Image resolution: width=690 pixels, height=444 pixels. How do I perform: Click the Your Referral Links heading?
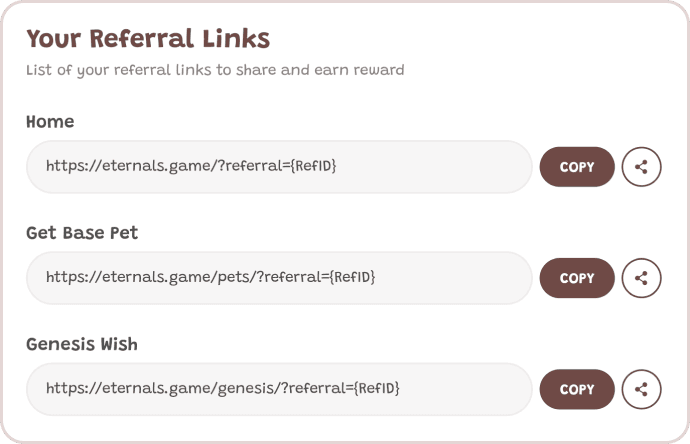tap(148, 38)
